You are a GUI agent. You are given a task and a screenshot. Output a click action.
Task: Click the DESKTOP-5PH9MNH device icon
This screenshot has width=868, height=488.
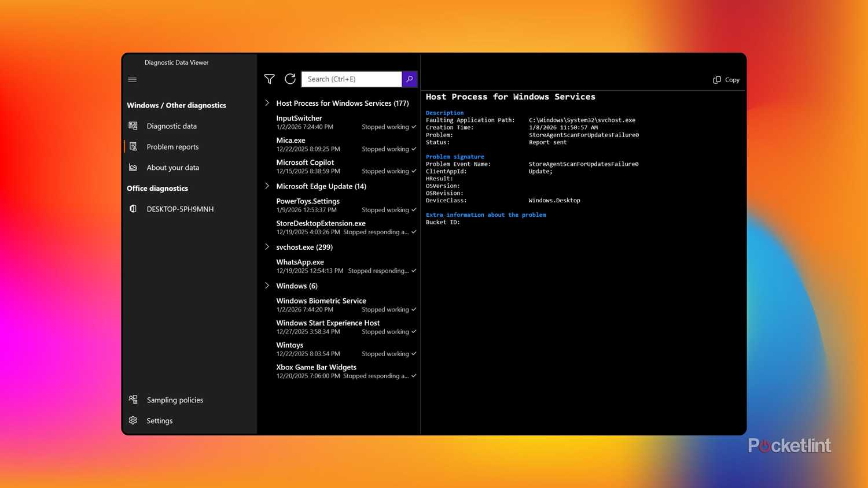tap(133, 209)
